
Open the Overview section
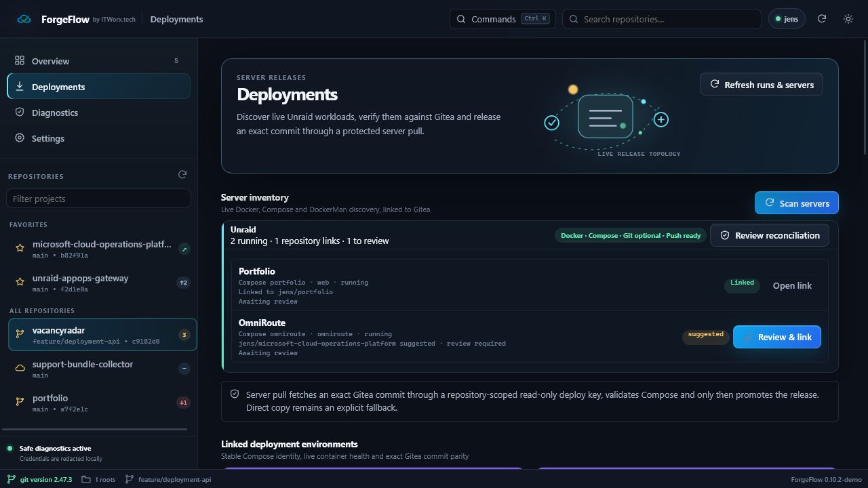(98, 61)
